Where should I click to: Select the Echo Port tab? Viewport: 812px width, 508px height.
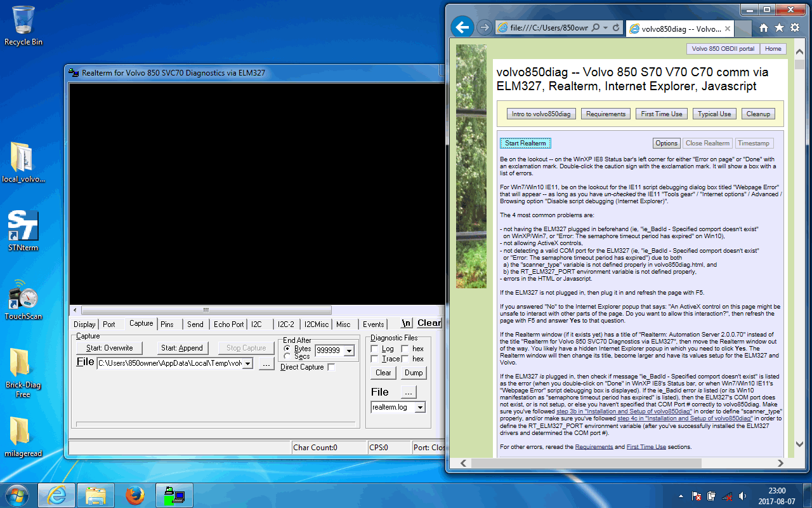tap(228, 324)
